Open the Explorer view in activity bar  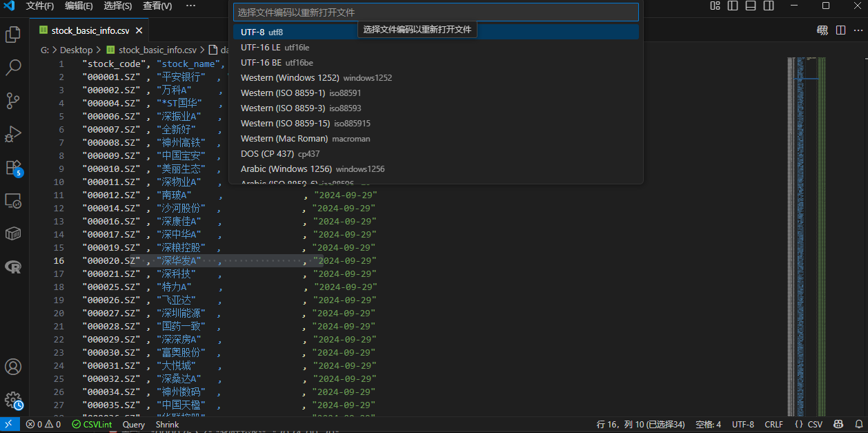(13, 35)
